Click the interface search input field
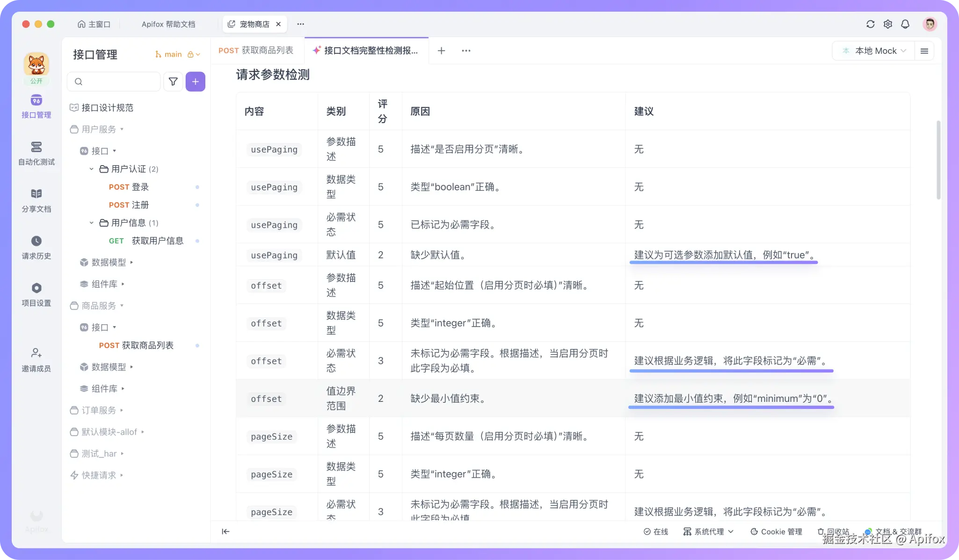 click(x=117, y=82)
